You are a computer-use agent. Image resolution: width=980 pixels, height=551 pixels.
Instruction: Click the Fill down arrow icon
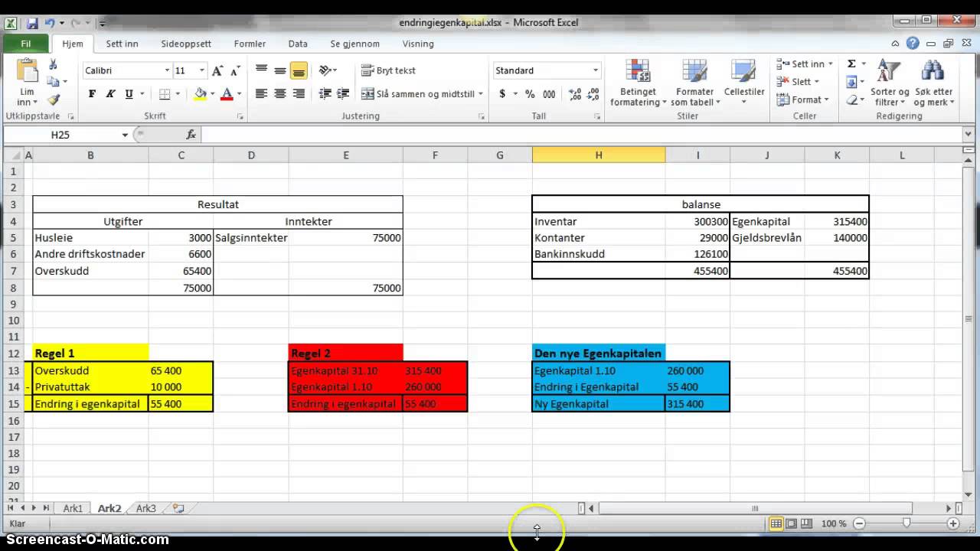(851, 82)
